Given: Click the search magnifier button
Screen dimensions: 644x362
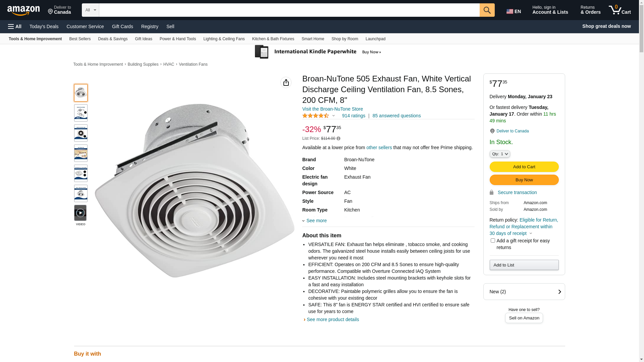Looking at the screenshot, I should point(487,10).
